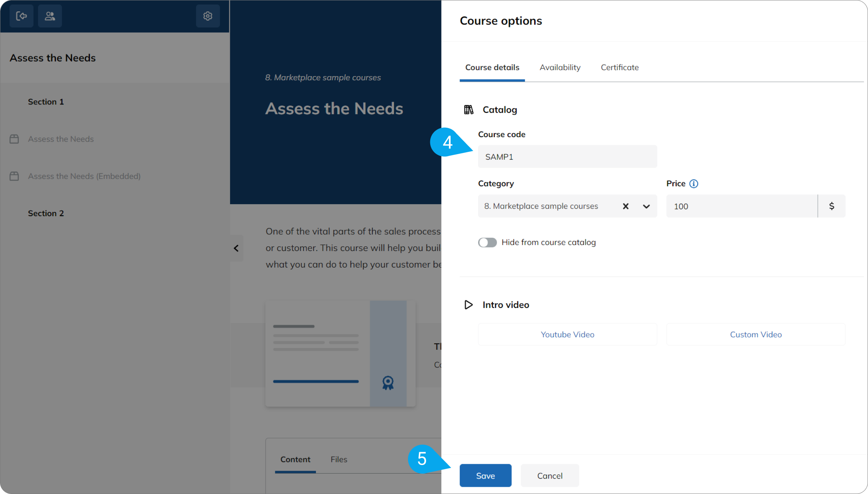Select Custom Video option
Image resolution: width=868 pixels, height=494 pixels.
755,334
